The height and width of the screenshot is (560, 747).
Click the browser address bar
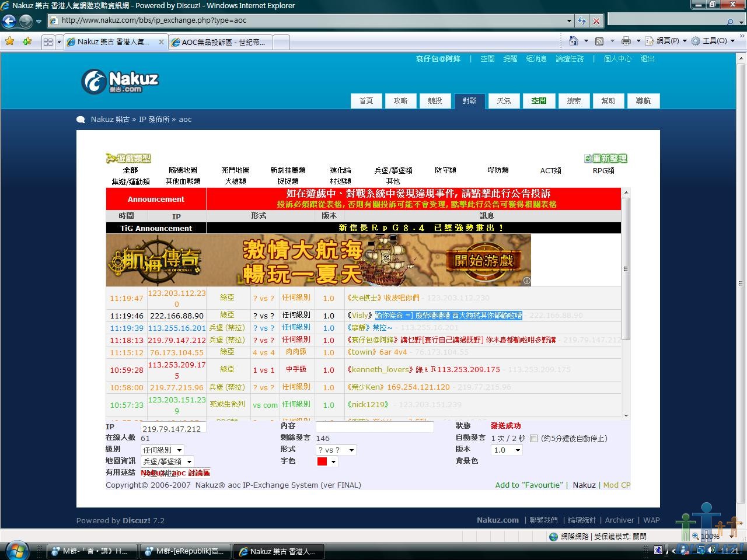tap(312, 20)
